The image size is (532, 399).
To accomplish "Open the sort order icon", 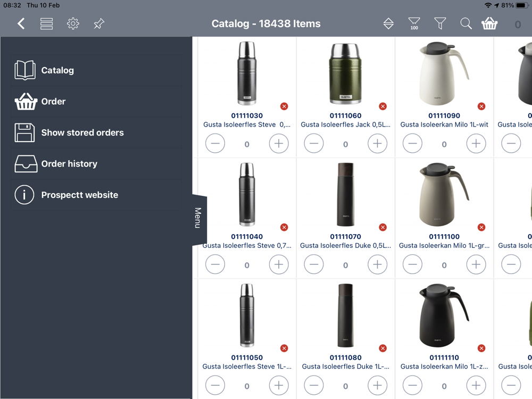I will [x=388, y=23].
